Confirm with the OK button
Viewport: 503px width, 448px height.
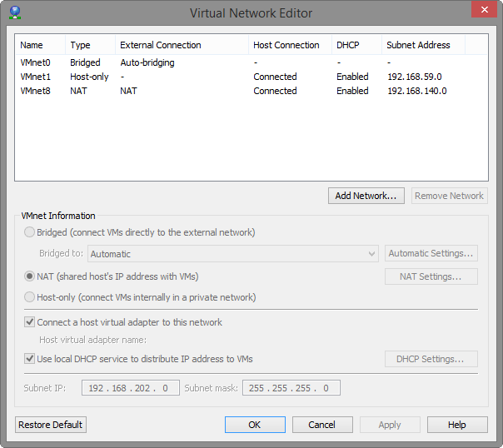[x=255, y=425]
